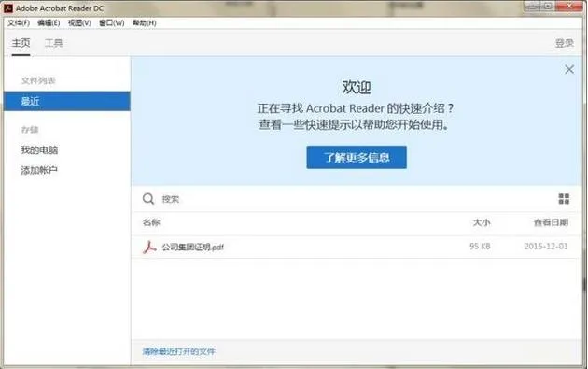Click 清除最近打开的文件 link
Screen dimensions: 588x369
point(179,351)
